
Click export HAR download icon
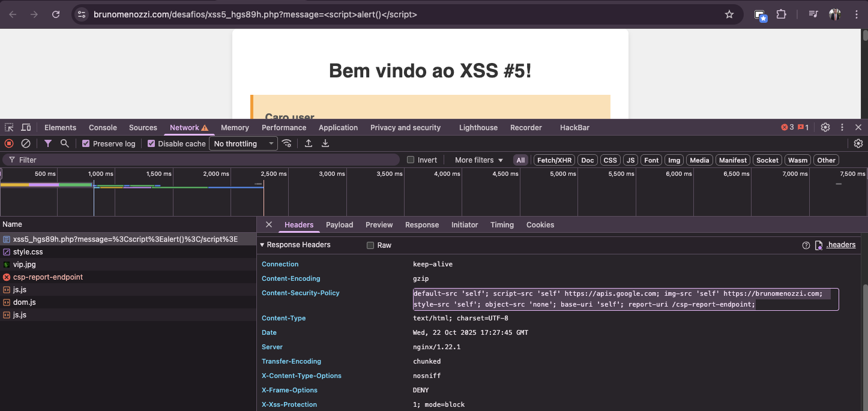[325, 143]
